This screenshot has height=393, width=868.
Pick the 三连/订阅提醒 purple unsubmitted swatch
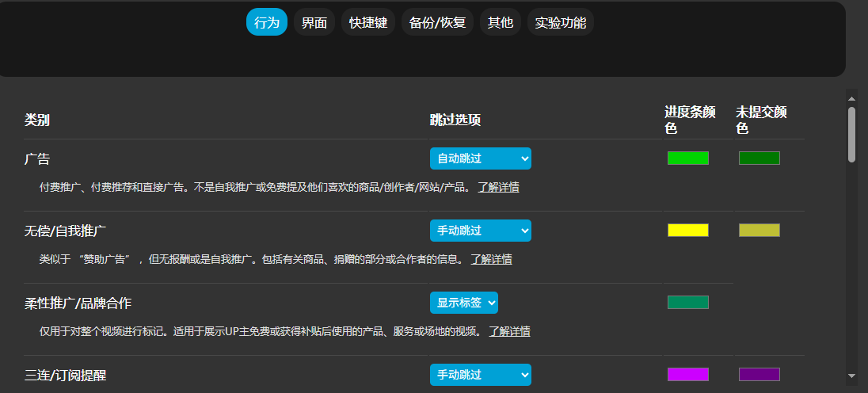pyautogui.click(x=759, y=374)
